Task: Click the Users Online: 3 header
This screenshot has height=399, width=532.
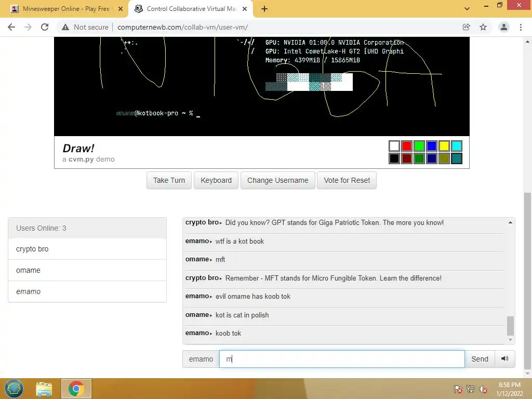Action: [x=87, y=228]
